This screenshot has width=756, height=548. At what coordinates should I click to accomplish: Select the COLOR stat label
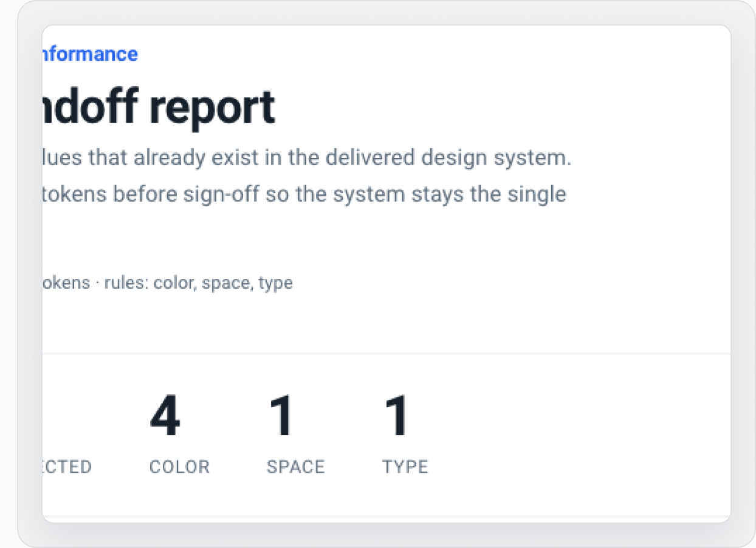coord(179,467)
